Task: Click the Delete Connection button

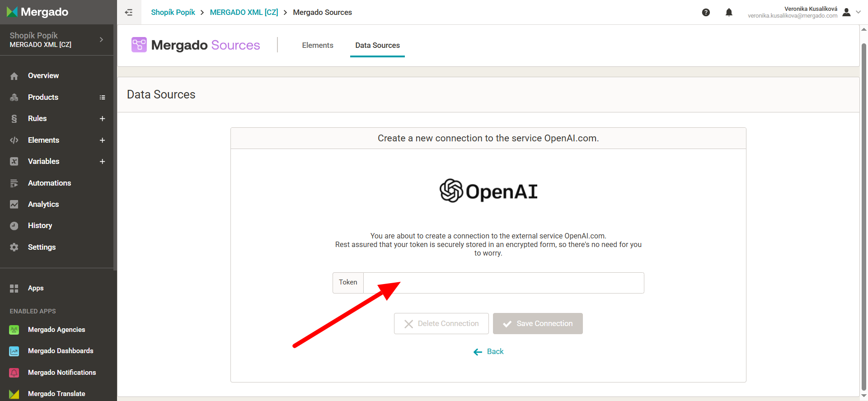Action: click(x=441, y=323)
